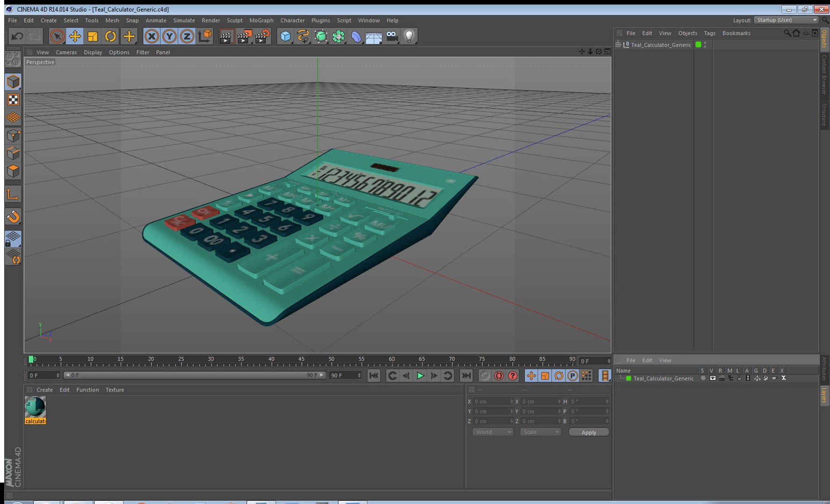
Task: Select the Rotate tool
Action: tap(110, 36)
